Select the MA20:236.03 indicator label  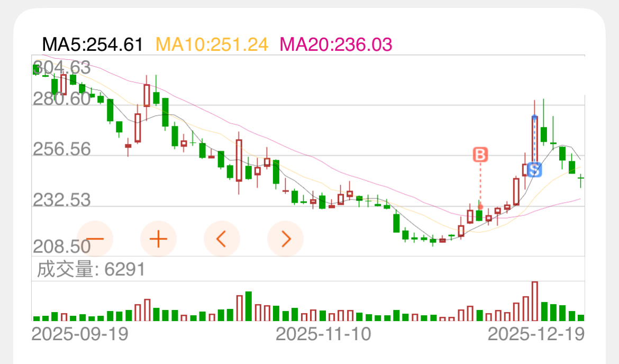tap(336, 44)
